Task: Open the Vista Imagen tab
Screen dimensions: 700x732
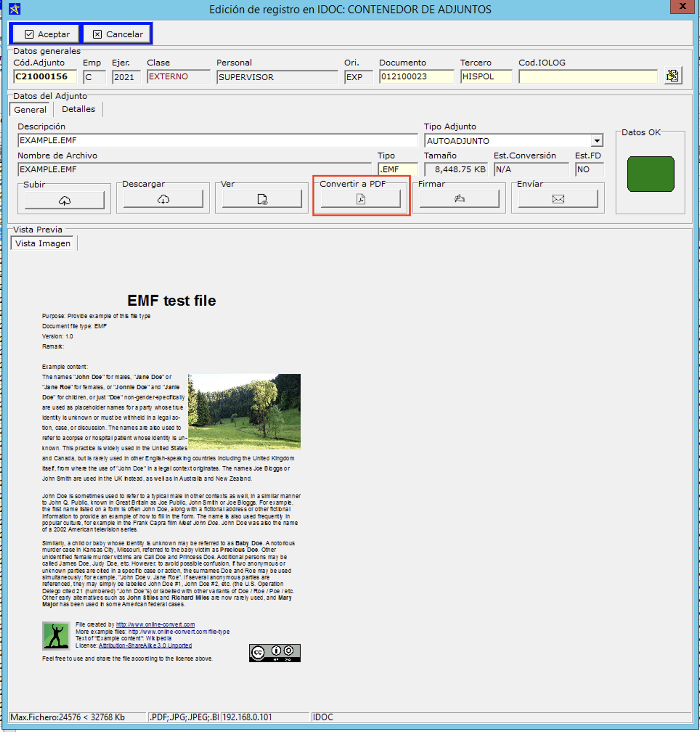Action: click(42, 243)
